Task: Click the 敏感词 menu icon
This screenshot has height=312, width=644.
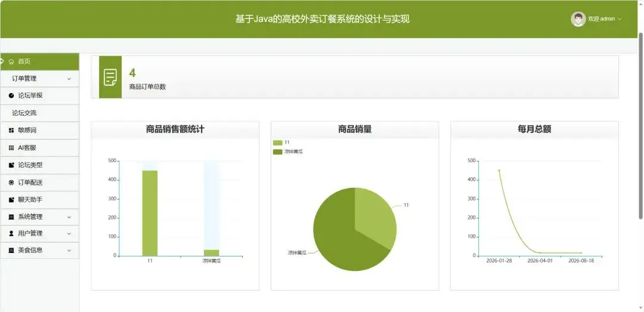Action: (x=11, y=130)
